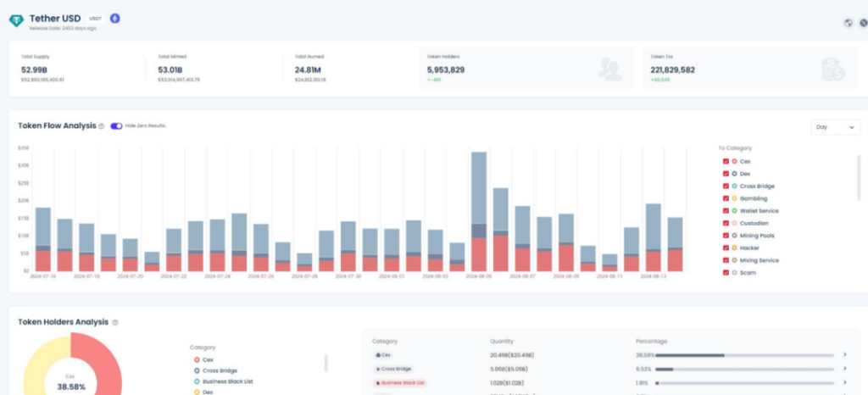Uncheck the Mining Pools category checkbox
Viewport: 868px width, 395px height.
726,236
